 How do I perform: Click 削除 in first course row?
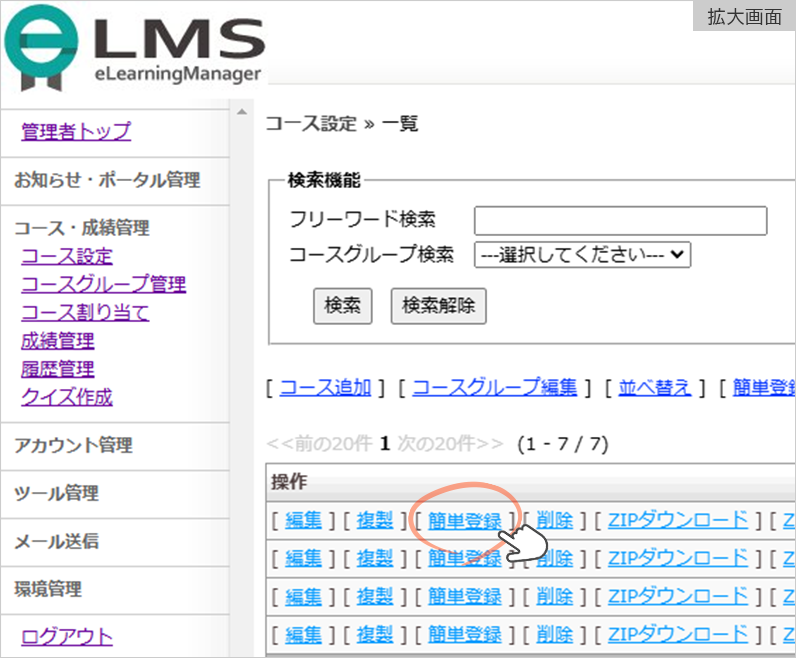[x=554, y=520]
